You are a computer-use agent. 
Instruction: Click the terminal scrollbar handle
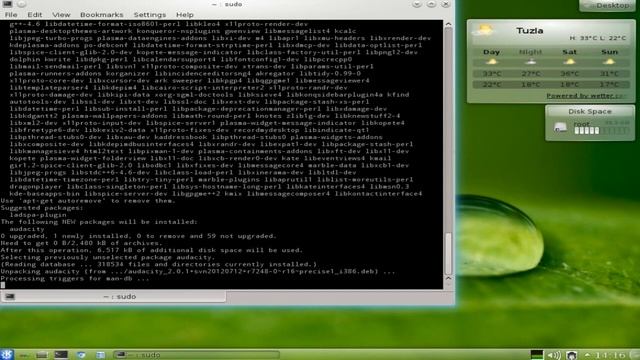(x=448, y=253)
